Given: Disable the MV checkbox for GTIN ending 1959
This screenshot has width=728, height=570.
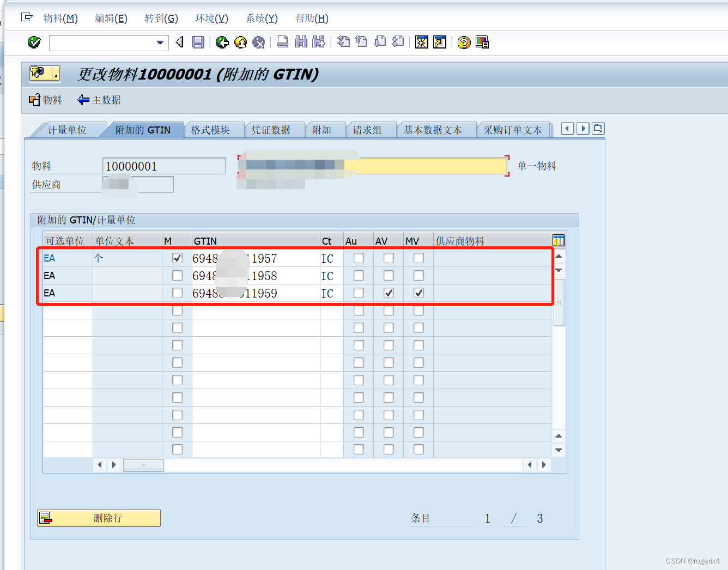Looking at the screenshot, I should 418,293.
